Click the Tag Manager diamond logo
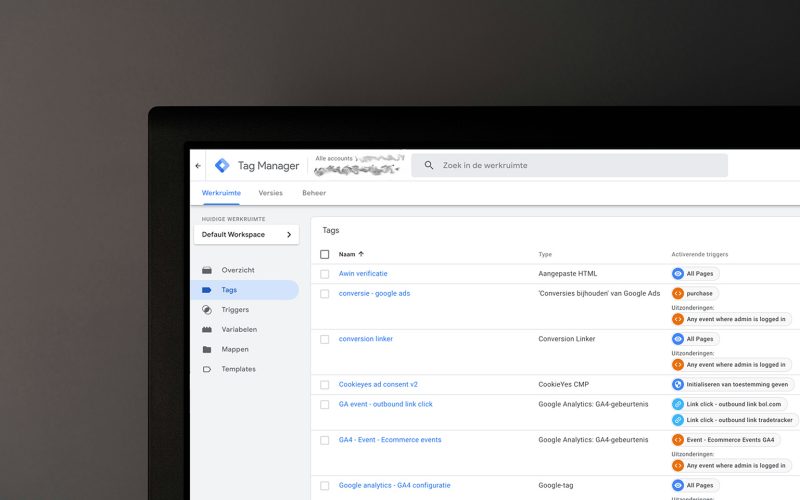Image resolution: width=800 pixels, height=500 pixels. (x=222, y=165)
